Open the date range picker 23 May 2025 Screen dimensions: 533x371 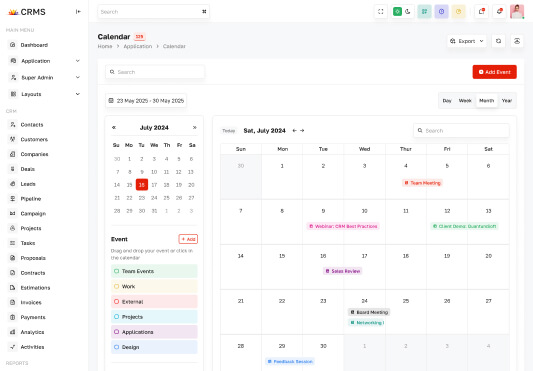(146, 101)
